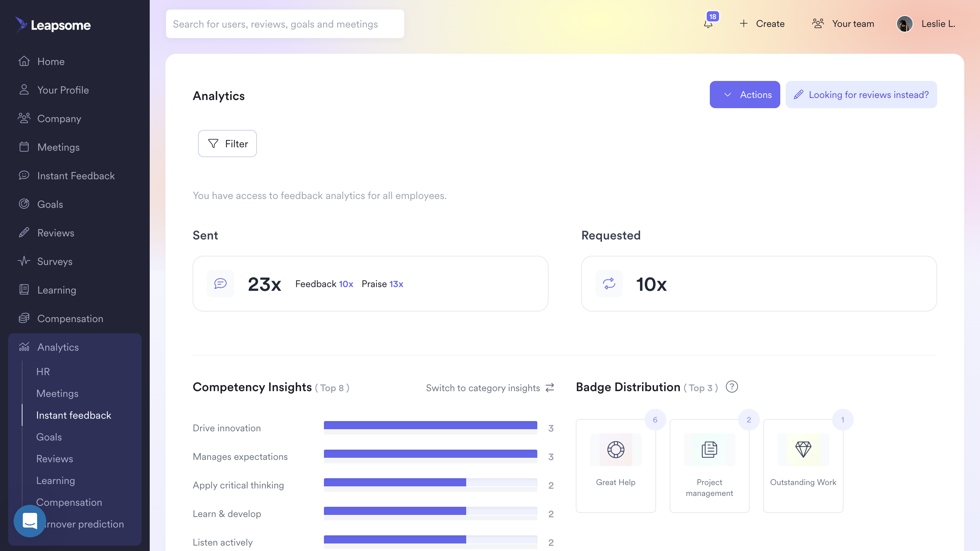Screen dimensions: 980x551
Task: Open the Intercom chat bubble launcher
Action: click(30, 521)
